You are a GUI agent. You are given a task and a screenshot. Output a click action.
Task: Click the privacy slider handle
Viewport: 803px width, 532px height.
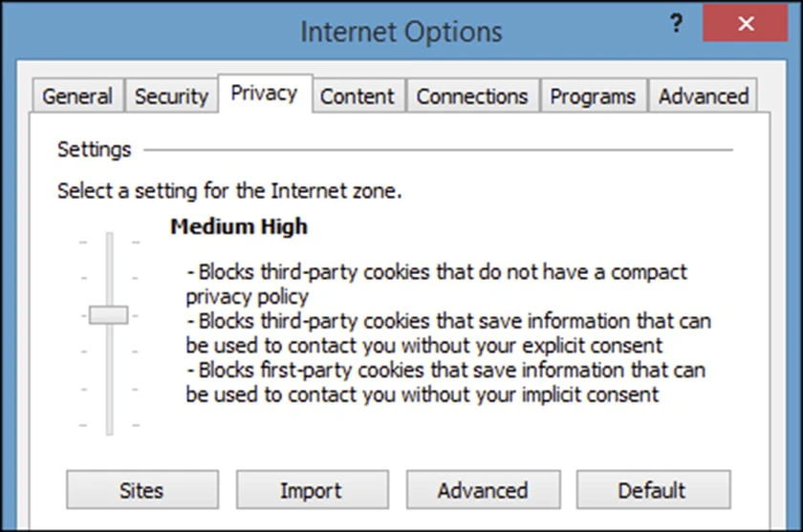click(x=109, y=315)
